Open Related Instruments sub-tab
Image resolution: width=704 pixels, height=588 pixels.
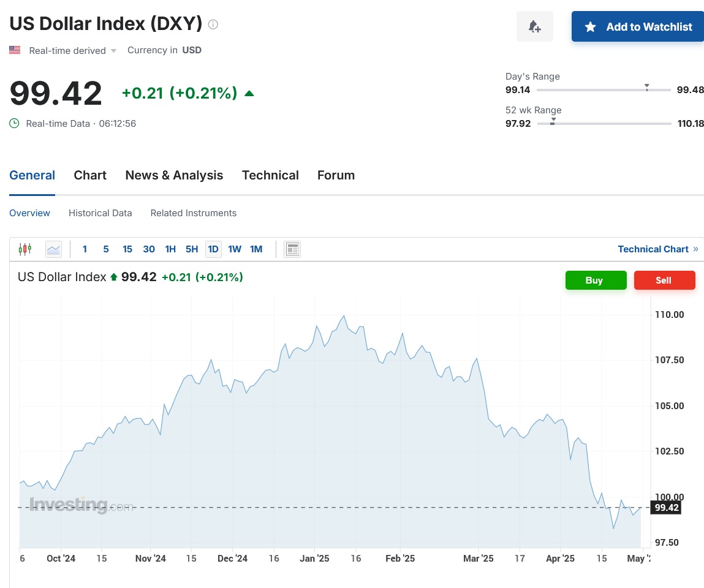(x=194, y=213)
